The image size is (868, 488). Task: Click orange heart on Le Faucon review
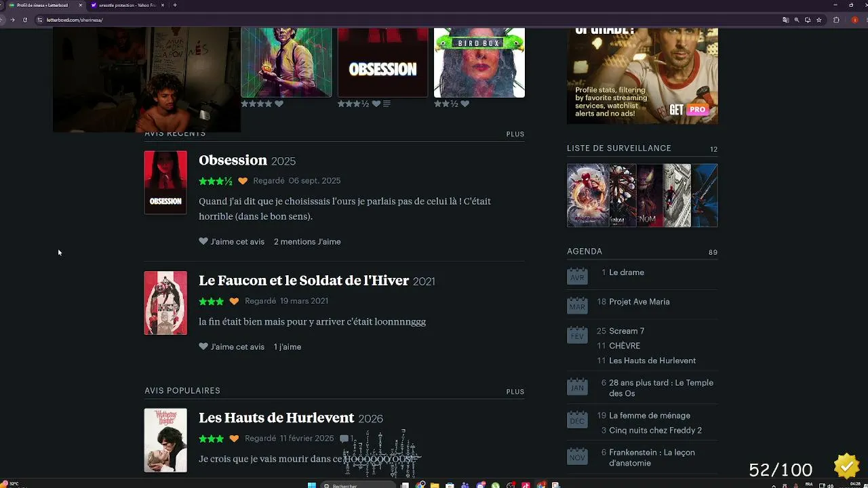click(234, 301)
